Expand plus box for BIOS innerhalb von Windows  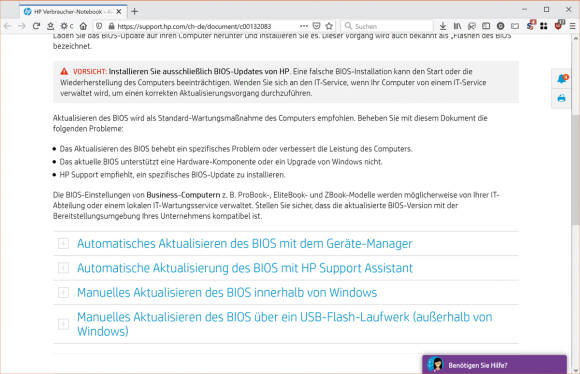pos(63,292)
